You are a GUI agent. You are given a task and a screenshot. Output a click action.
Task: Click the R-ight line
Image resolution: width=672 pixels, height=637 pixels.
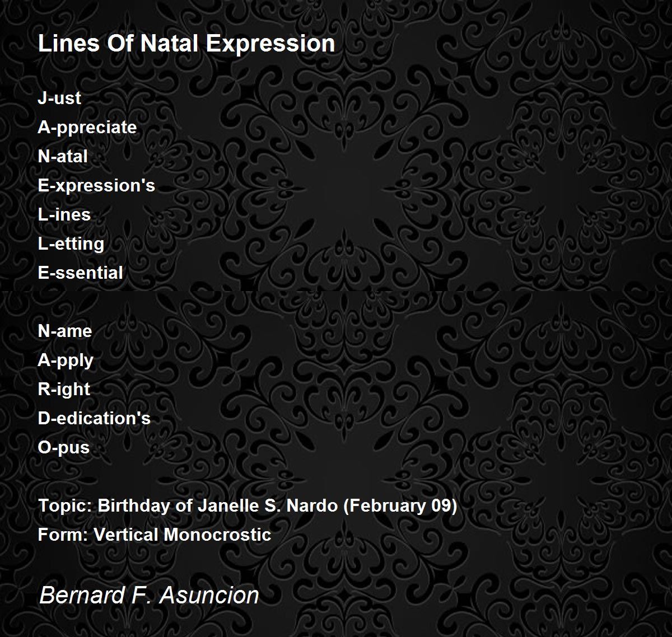pyautogui.click(x=64, y=390)
